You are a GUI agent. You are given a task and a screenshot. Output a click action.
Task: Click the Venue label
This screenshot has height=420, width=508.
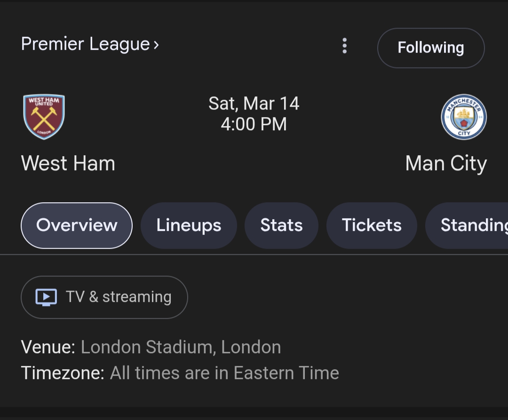48,347
